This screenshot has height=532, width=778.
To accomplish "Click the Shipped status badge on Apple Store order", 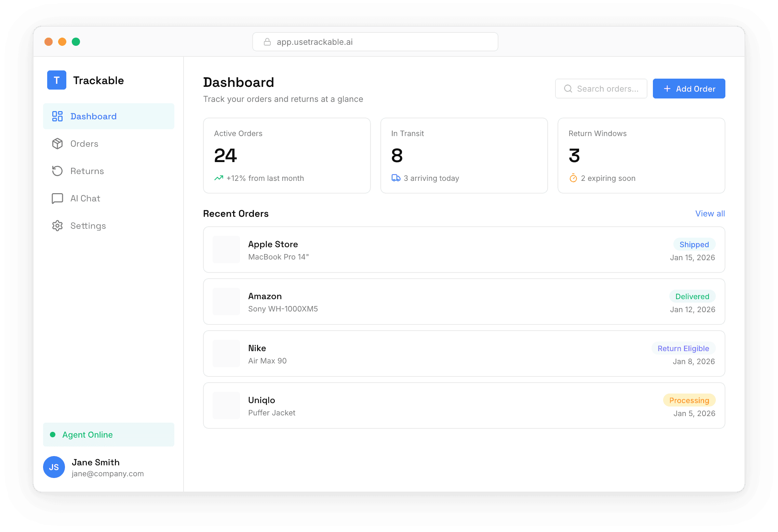I will 694,244.
